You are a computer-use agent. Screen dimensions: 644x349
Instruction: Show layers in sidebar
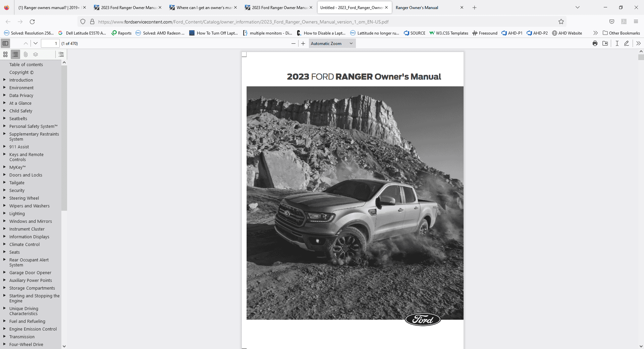coord(36,54)
